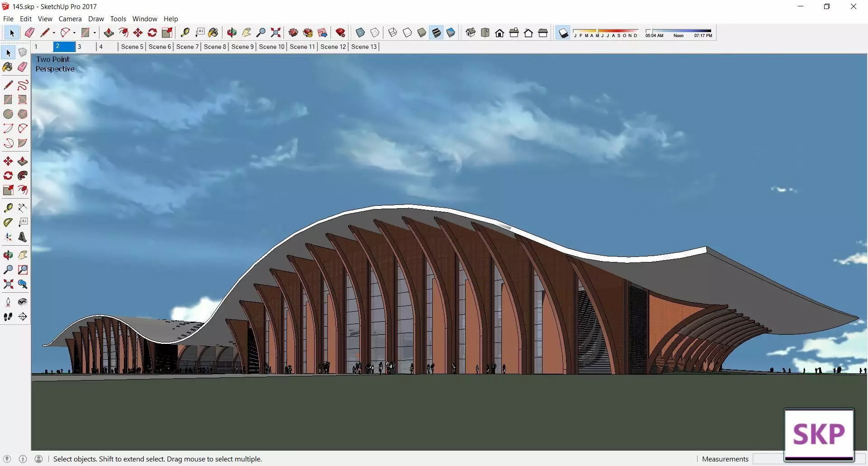Select the Rotated Rectangle tool

click(23, 100)
